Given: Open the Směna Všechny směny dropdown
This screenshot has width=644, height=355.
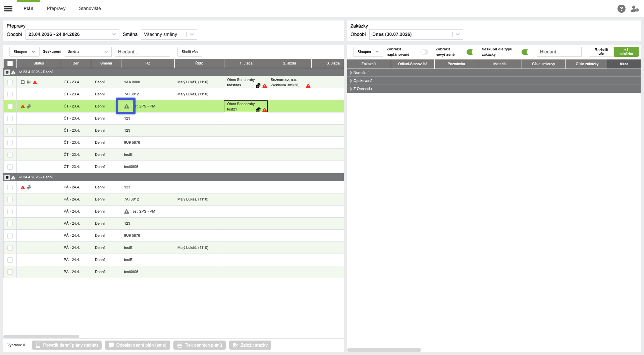Looking at the screenshot, I should coord(169,34).
